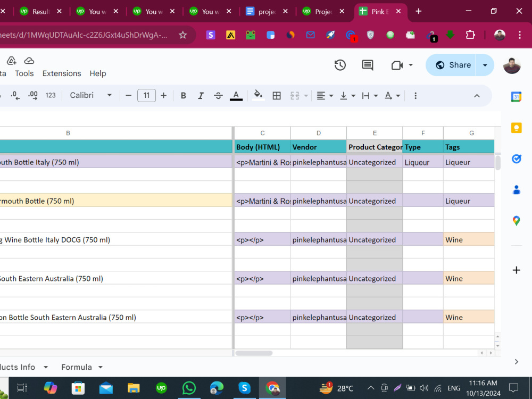This screenshot has height=399, width=532.
Task: Click the merge cells icon
Action: tap(295, 96)
